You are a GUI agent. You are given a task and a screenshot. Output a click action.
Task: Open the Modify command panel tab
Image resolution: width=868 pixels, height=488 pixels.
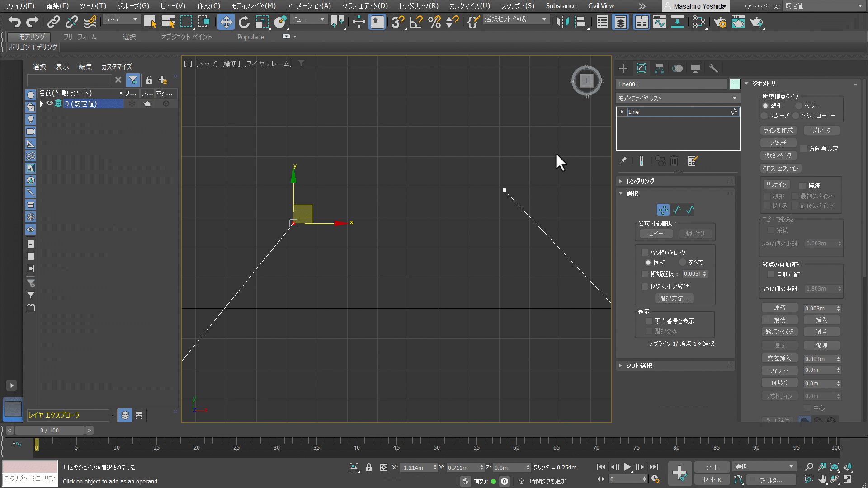(641, 68)
